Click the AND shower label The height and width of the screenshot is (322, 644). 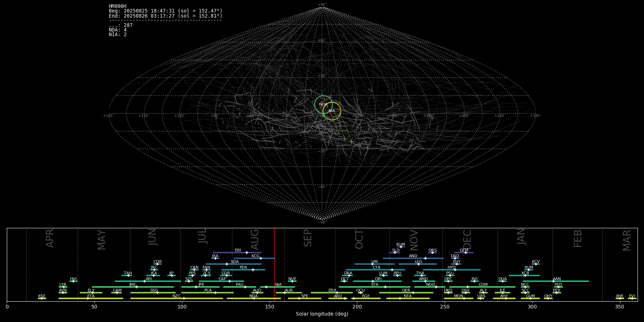coord(413,256)
